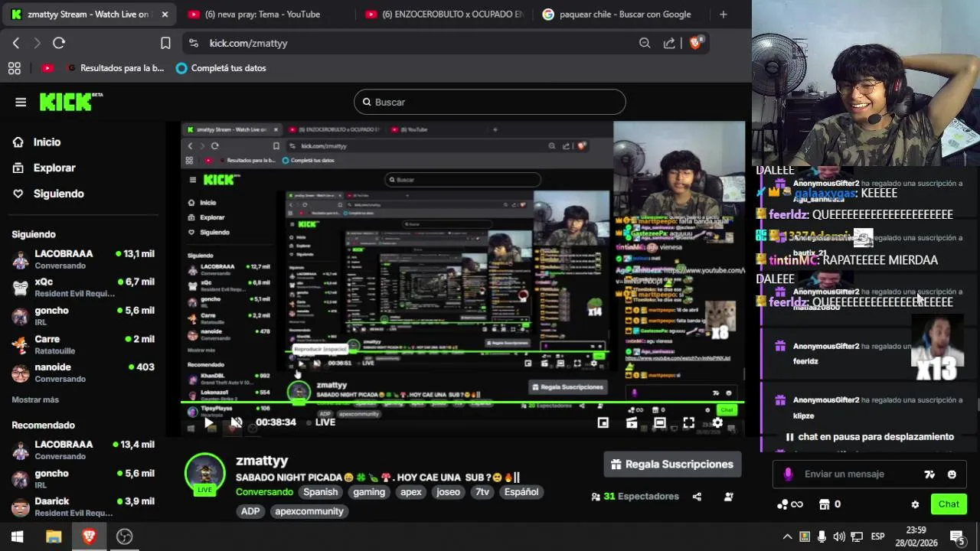Select the joseo tag

(x=449, y=492)
